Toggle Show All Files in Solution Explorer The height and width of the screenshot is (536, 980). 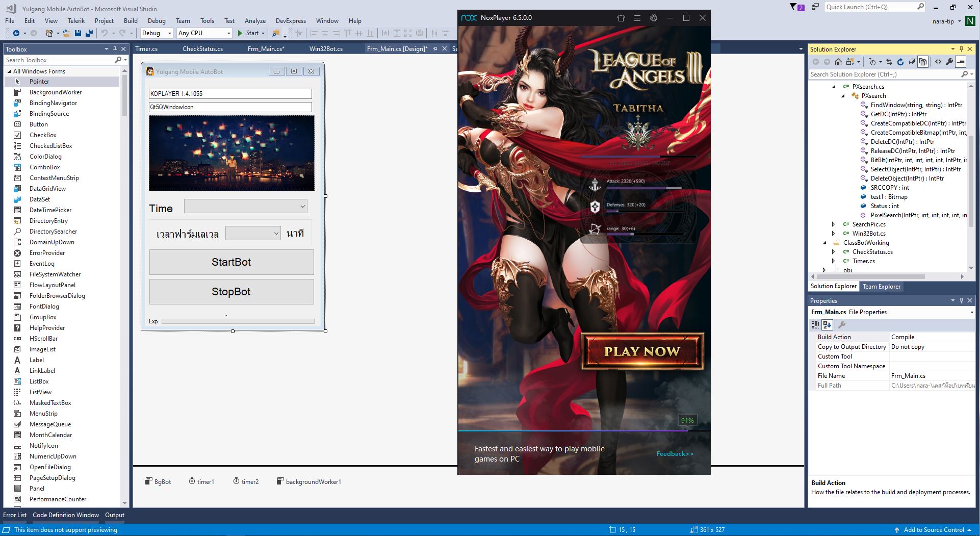[922, 62]
